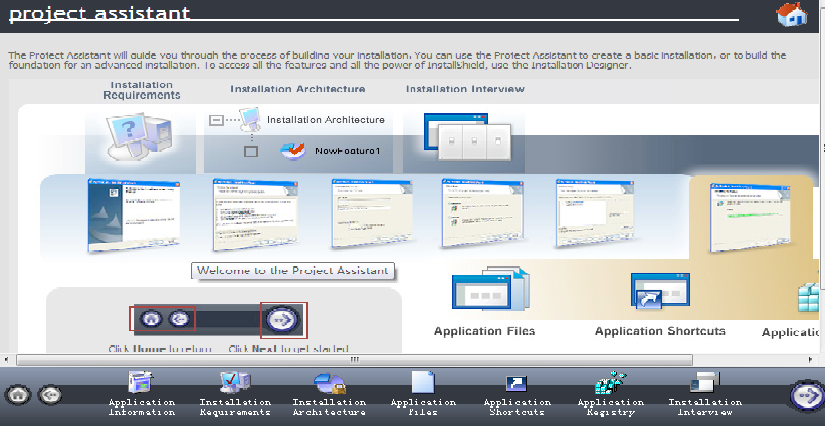Click the Application Files label
The width and height of the screenshot is (828, 426).
point(484,332)
